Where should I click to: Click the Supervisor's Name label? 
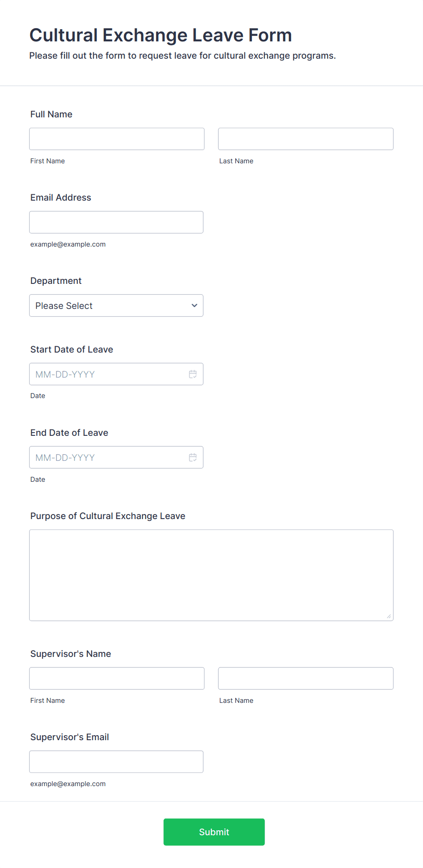click(x=70, y=654)
